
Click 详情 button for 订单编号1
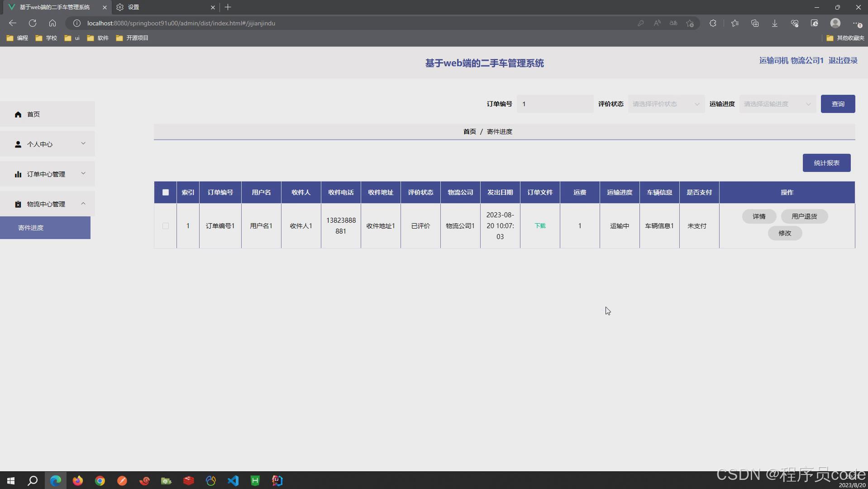pyautogui.click(x=759, y=216)
